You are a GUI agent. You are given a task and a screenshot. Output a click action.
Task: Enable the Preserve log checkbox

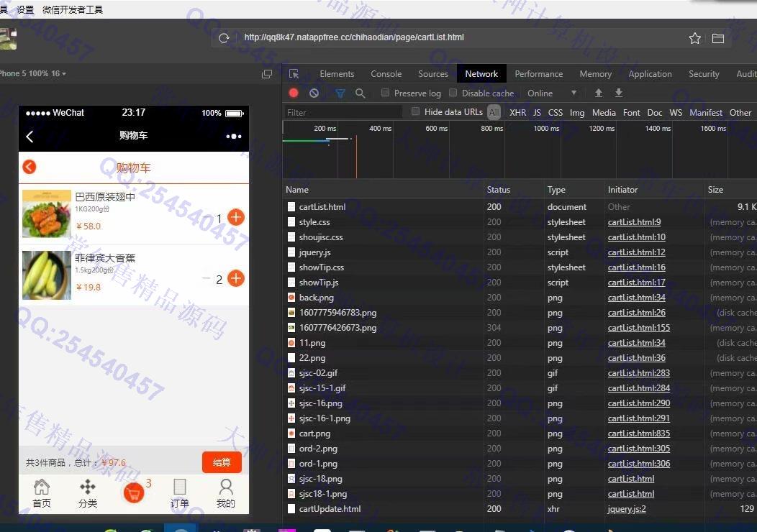click(x=386, y=93)
